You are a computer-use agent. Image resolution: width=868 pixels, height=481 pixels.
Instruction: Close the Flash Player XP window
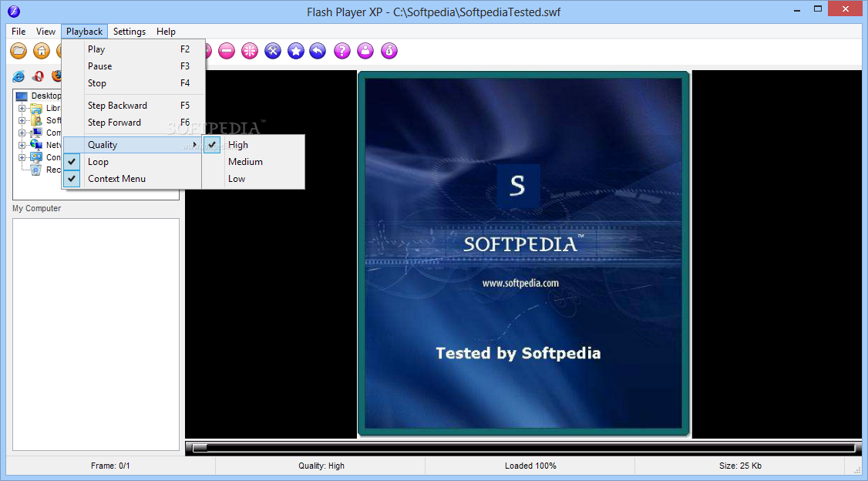[846, 8]
